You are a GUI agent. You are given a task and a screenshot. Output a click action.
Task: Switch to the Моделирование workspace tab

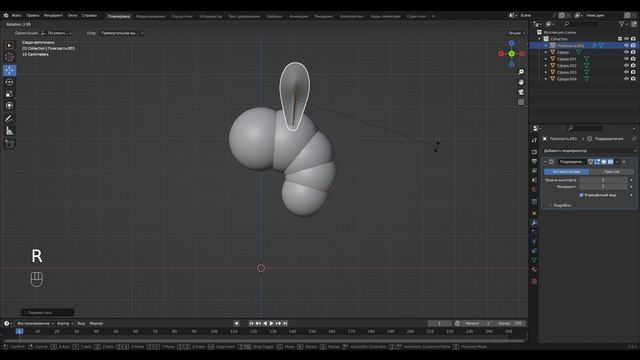pyautogui.click(x=151, y=16)
